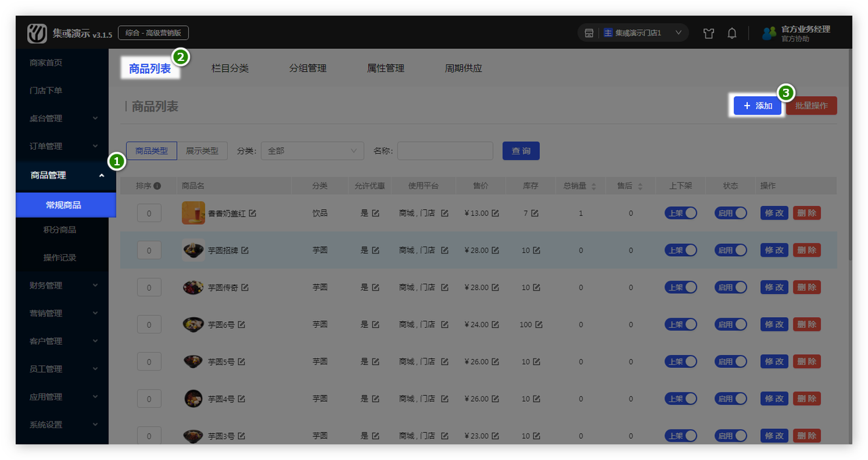Expand 系统设置 in the sidebar
Screen dimensions: 868x460
tap(62, 425)
